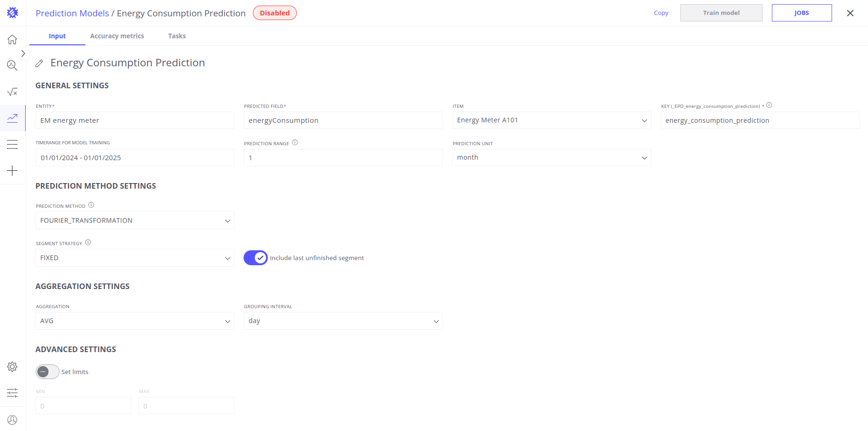Expand the Aggregation AVG dropdown

[134, 321]
